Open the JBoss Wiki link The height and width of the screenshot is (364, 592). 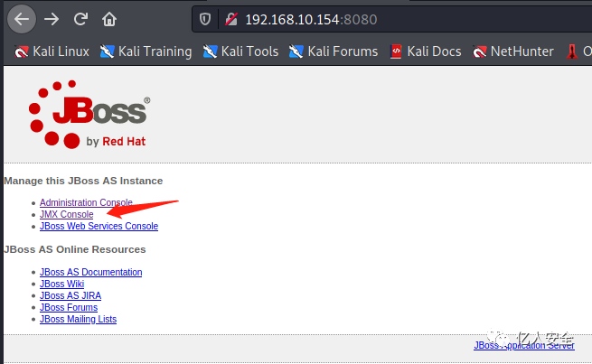click(62, 284)
